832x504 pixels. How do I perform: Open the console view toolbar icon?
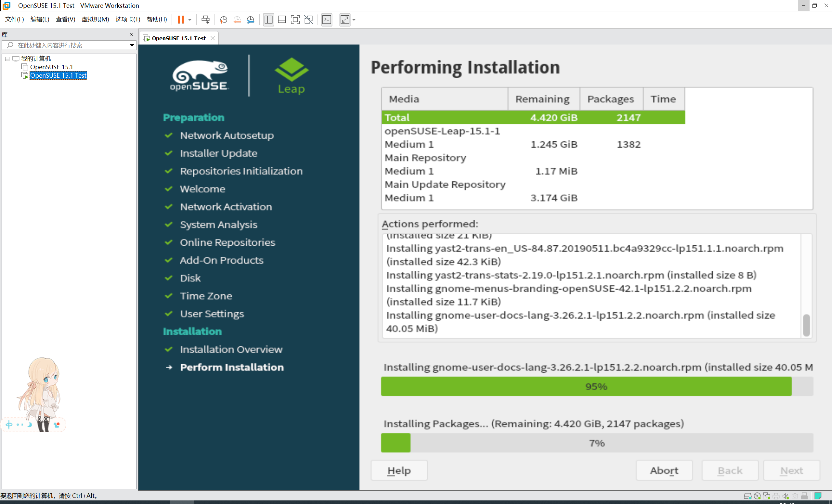[x=327, y=19]
